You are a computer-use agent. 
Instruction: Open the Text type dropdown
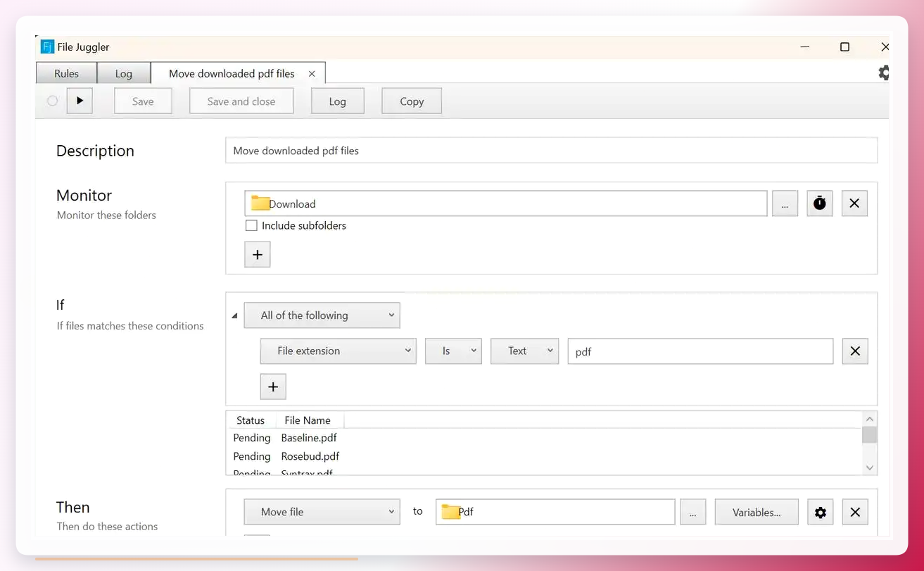pyautogui.click(x=524, y=351)
